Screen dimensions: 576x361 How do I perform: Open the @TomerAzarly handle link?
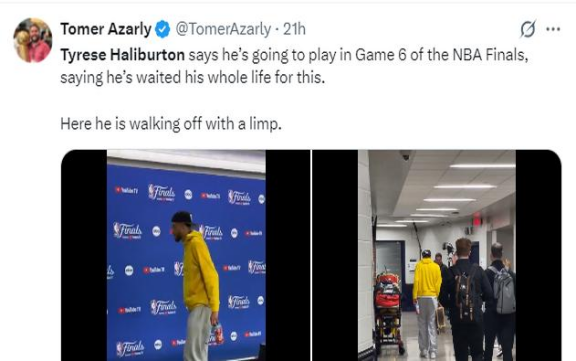[223, 29]
